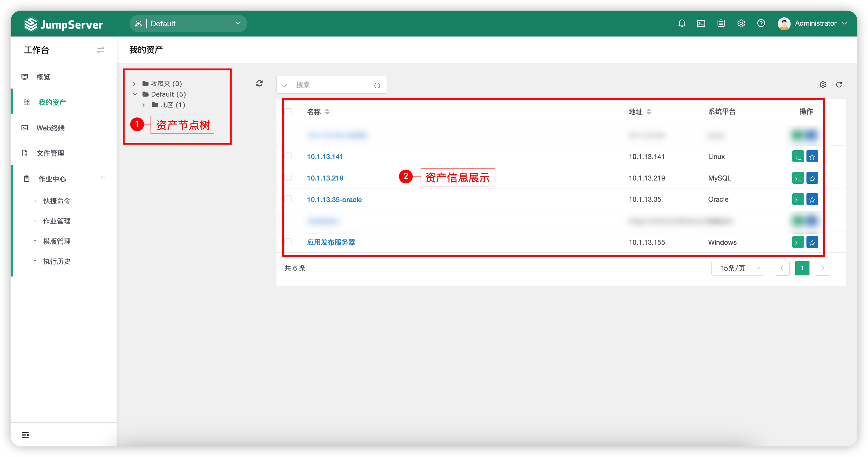
Task: Open the notifications bell icon
Action: [682, 23]
